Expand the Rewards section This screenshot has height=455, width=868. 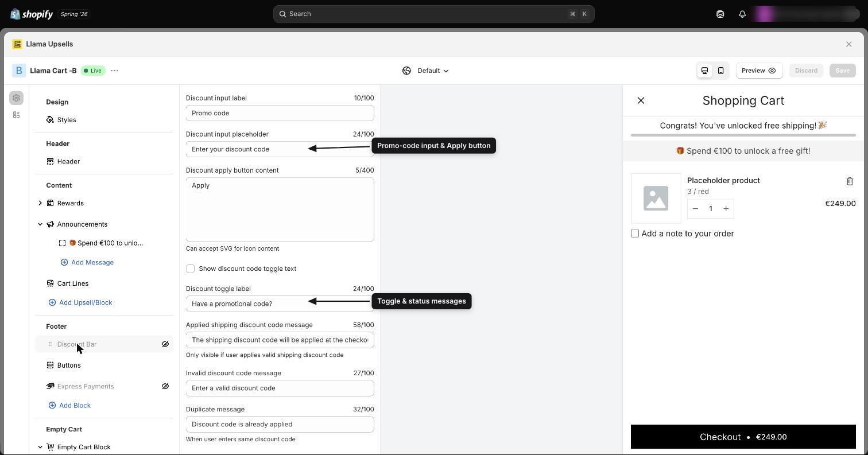(x=40, y=203)
